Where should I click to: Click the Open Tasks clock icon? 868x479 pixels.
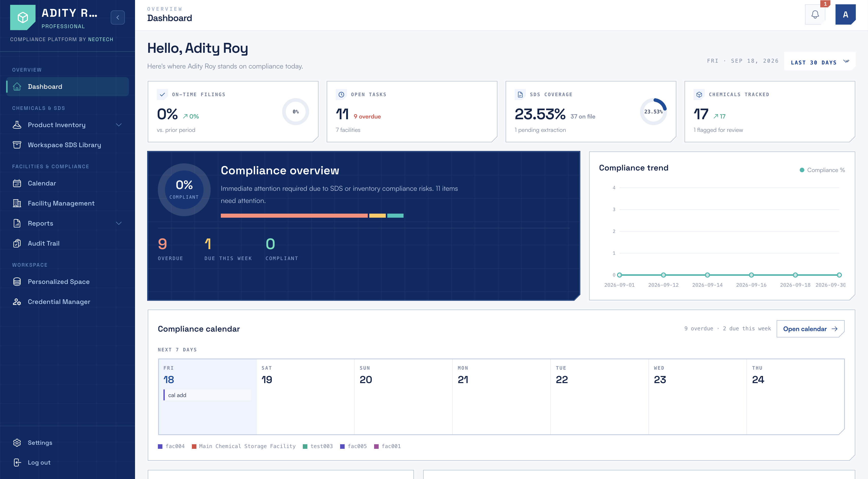pyautogui.click(x=341, y=95)
